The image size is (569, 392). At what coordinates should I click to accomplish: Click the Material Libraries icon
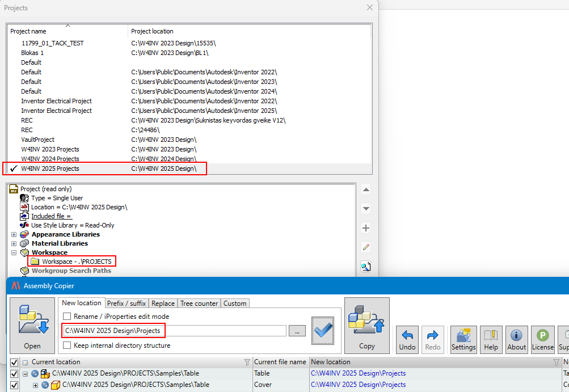coord(24,243)
